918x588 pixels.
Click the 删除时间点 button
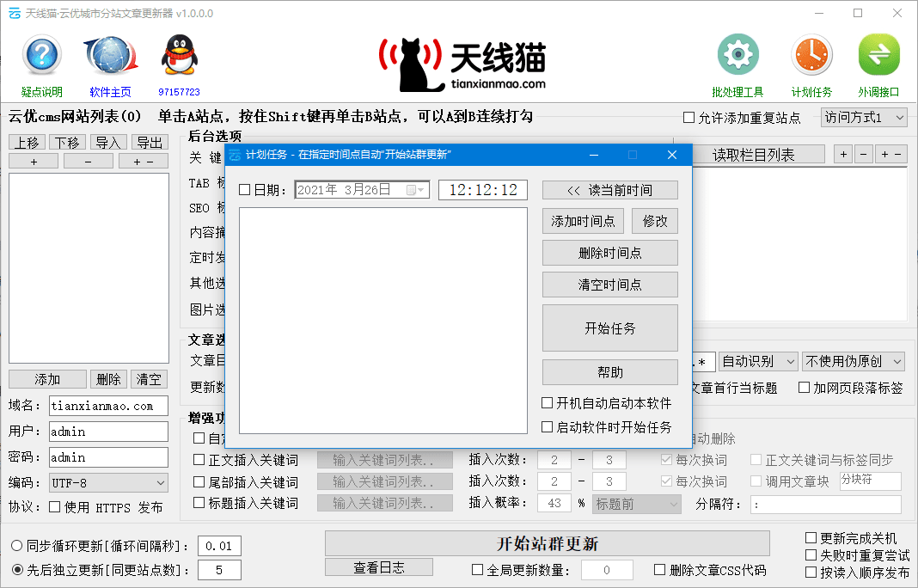610,253
